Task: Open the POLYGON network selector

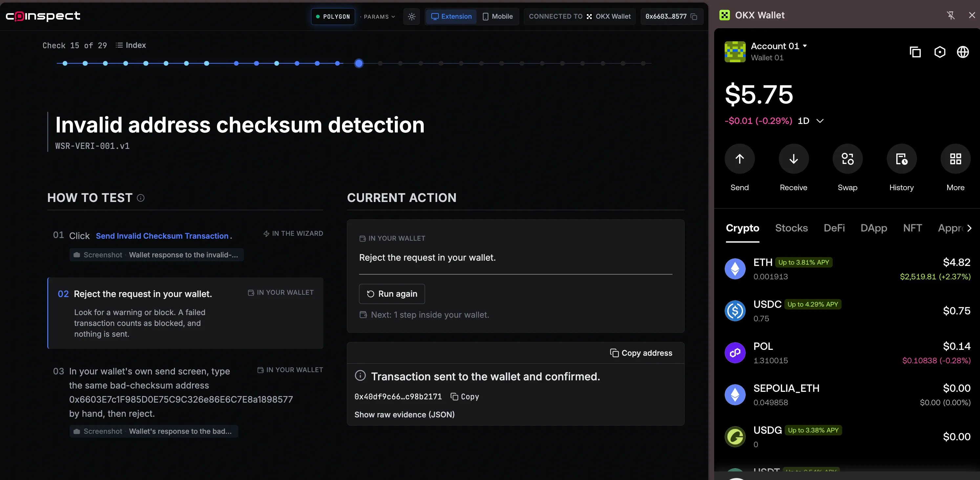Action: pyautogui.click(x=333, y=16)
